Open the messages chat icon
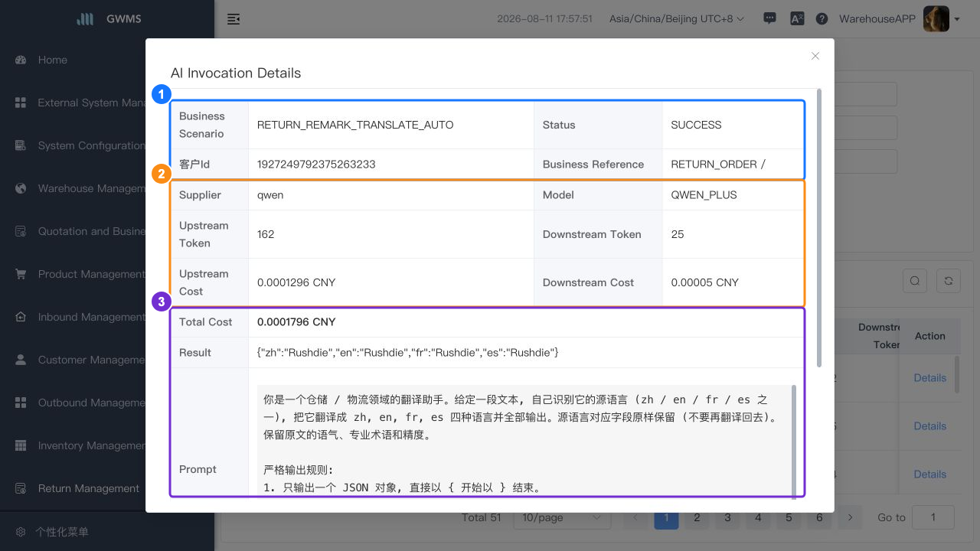 click(x=770, y=19)
